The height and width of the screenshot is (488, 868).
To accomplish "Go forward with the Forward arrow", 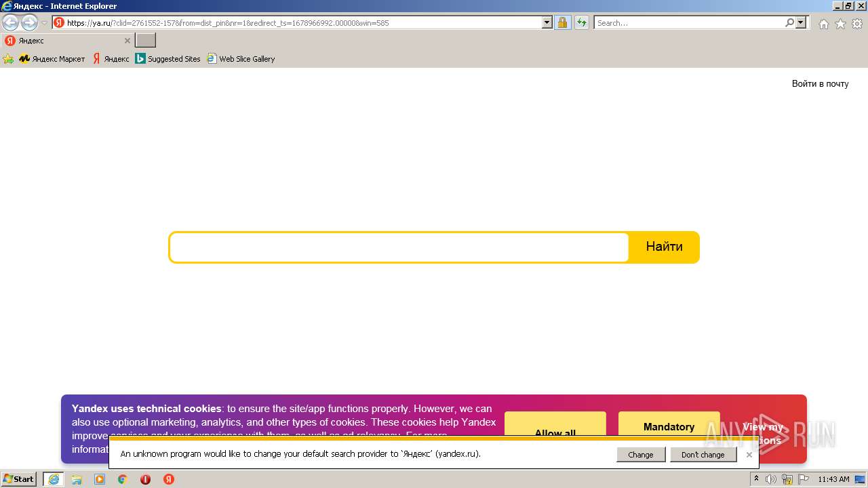I will (x=29, y=23).
